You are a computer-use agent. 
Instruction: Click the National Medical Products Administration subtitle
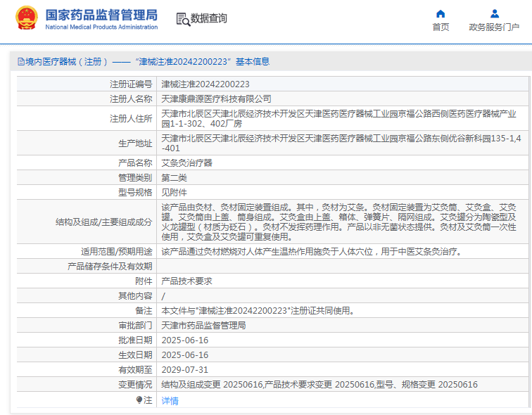(x=101, y=27)
